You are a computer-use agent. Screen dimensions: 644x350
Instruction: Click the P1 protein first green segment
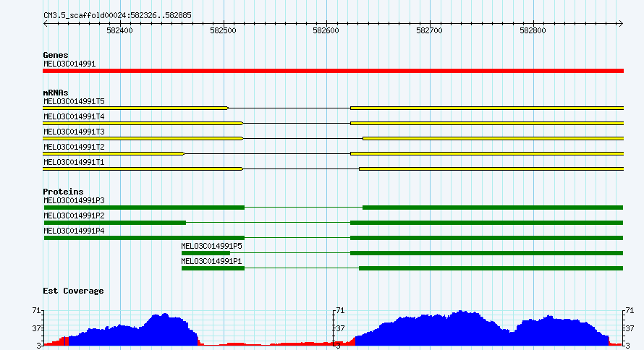(213, 268)
